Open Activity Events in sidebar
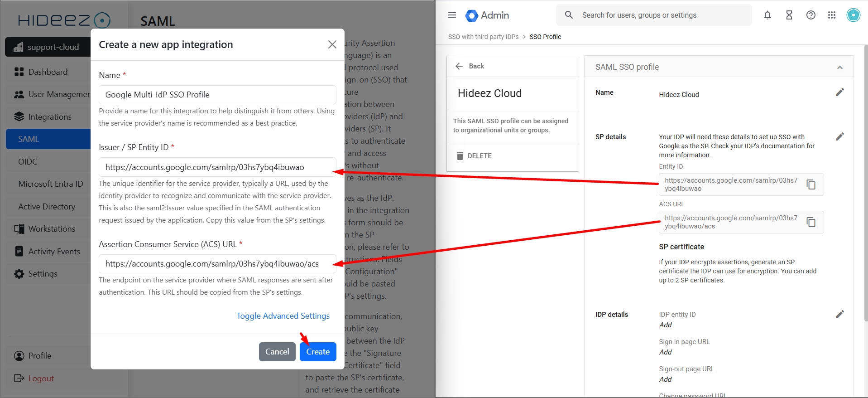This screenshot has width=868, height=398. click(x=48, y=252)
